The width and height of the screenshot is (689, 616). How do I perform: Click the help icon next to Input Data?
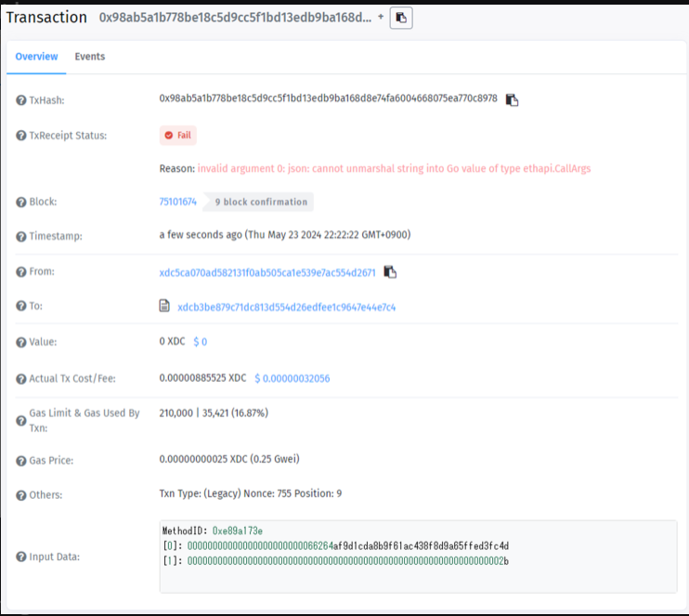point(21,557)
